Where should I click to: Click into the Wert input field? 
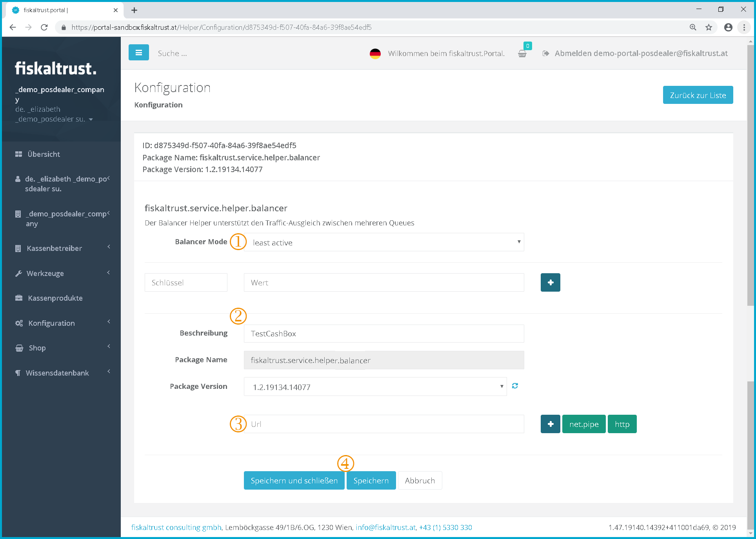[x=384, y=282]
